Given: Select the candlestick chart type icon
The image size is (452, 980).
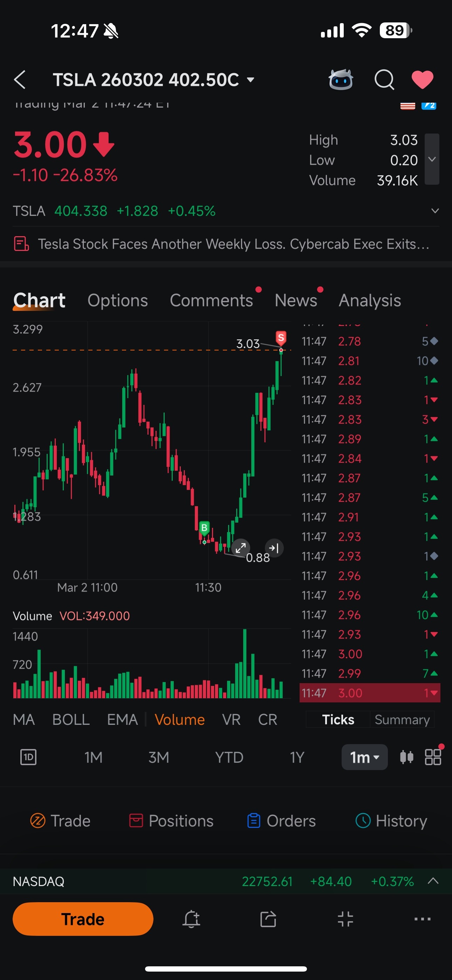Looking at the screenshot, I should click(x=406, y=757).
